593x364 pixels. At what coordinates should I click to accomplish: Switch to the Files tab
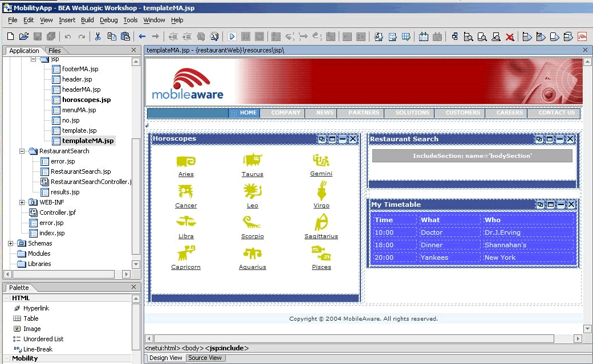pos(55,51)
